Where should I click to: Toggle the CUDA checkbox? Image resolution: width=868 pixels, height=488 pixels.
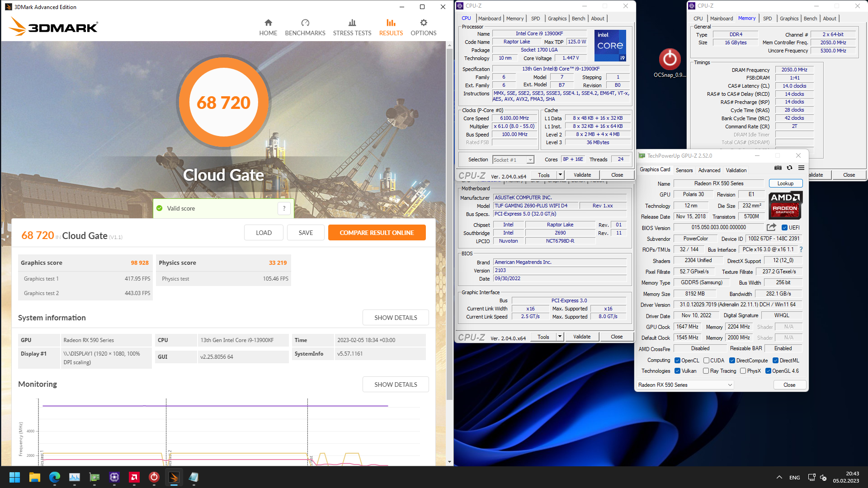706,361
